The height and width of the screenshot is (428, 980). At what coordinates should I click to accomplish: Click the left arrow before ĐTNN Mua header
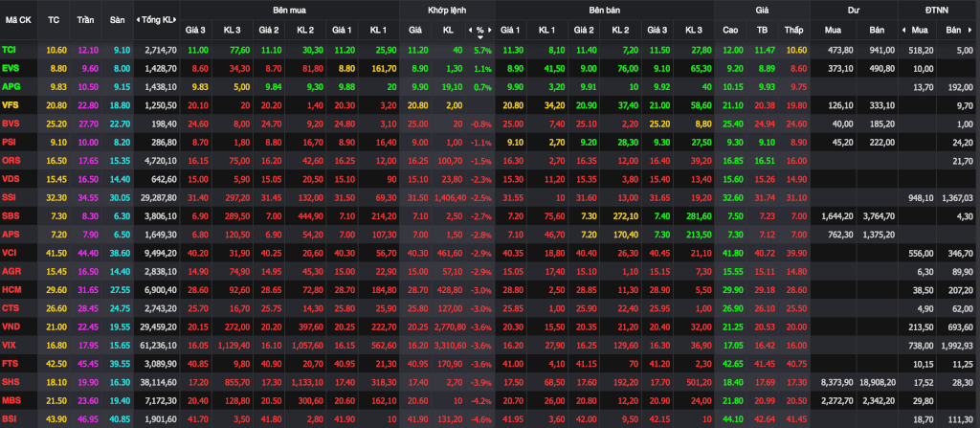coord(903,30)
